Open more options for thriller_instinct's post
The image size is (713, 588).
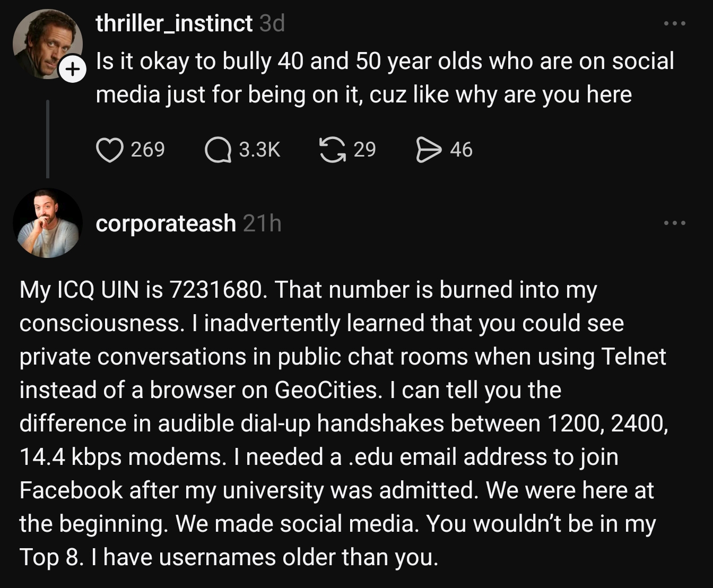click(x=675, y=23)
